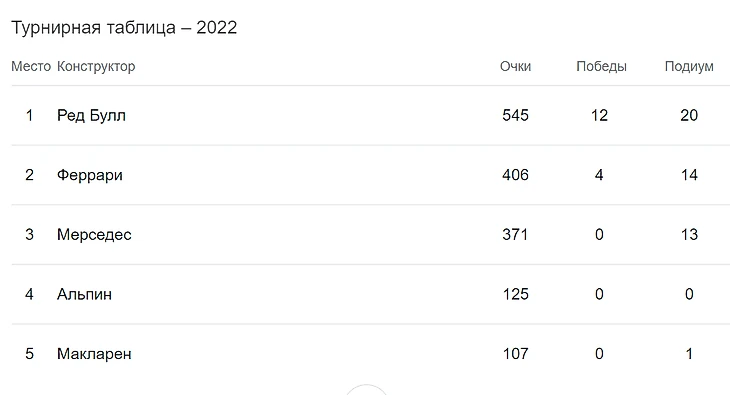Click the Альпин constructor name
Viewport: 730px width, 395px height.
pyautogui.click(x=84, y=294)
